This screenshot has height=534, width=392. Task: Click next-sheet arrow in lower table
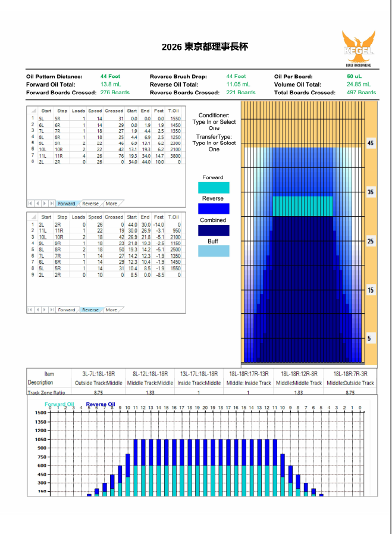[x=44, y=310]
